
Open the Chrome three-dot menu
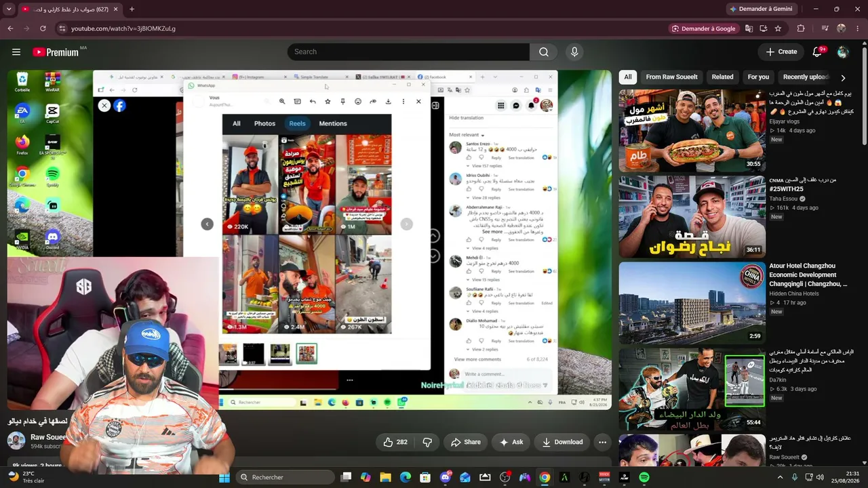[x=857, y=28]
